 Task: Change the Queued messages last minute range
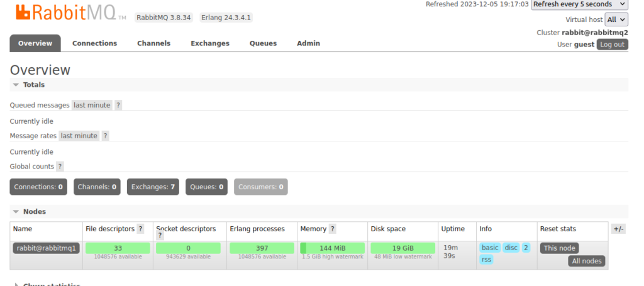pyautogui.click(x=92, y=106)
